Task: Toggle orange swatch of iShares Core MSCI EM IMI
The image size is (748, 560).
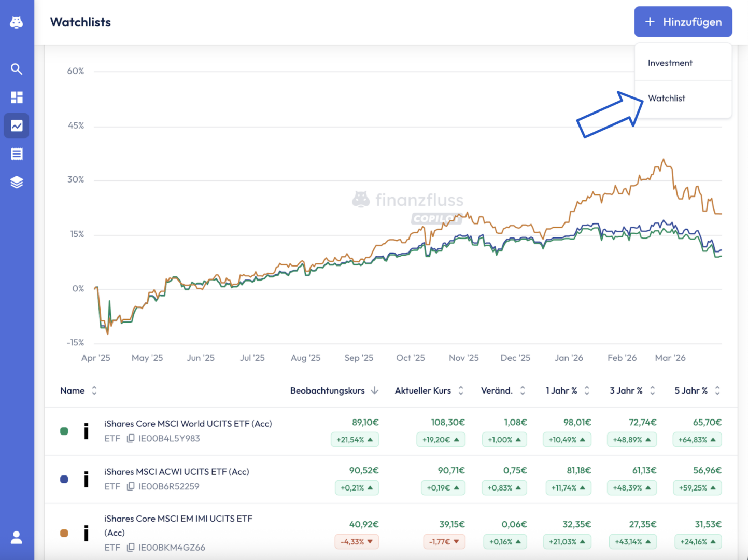Action: (64, 533)
